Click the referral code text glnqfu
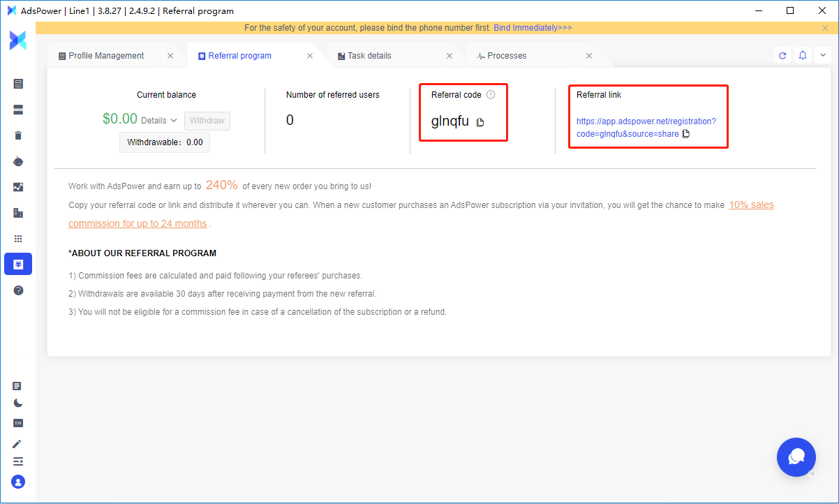 450,121
